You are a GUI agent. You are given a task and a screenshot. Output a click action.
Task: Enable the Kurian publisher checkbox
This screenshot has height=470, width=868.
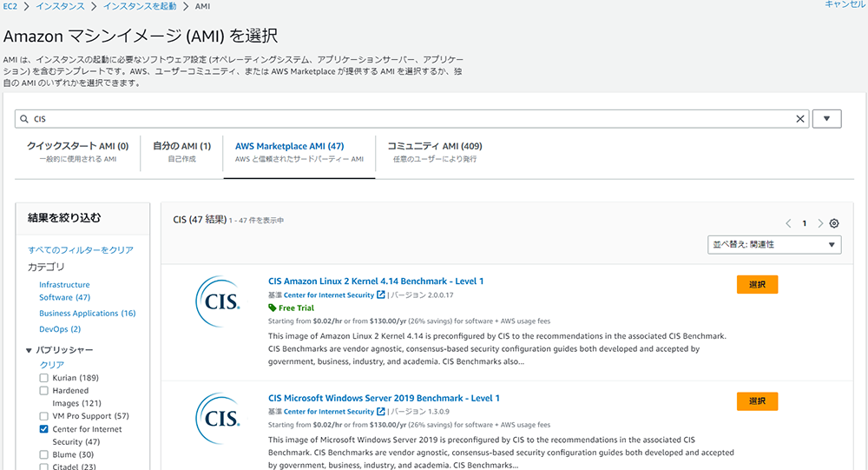tap(44, 379)
